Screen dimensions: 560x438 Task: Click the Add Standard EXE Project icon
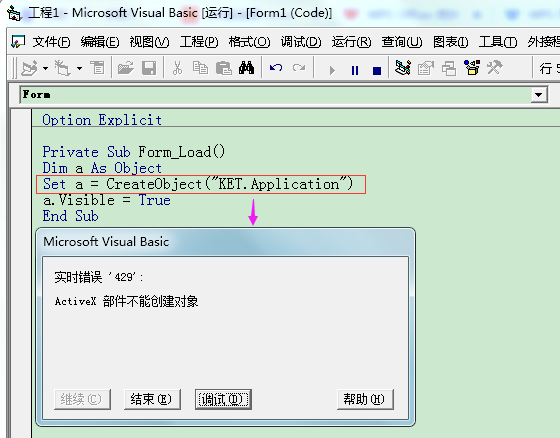click(x=29, y=68)
